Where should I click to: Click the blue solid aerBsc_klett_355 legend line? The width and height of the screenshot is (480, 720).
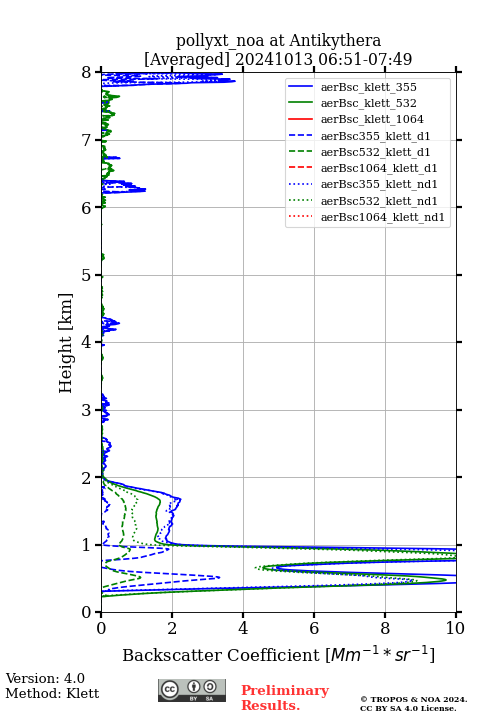tap(300, 87)
